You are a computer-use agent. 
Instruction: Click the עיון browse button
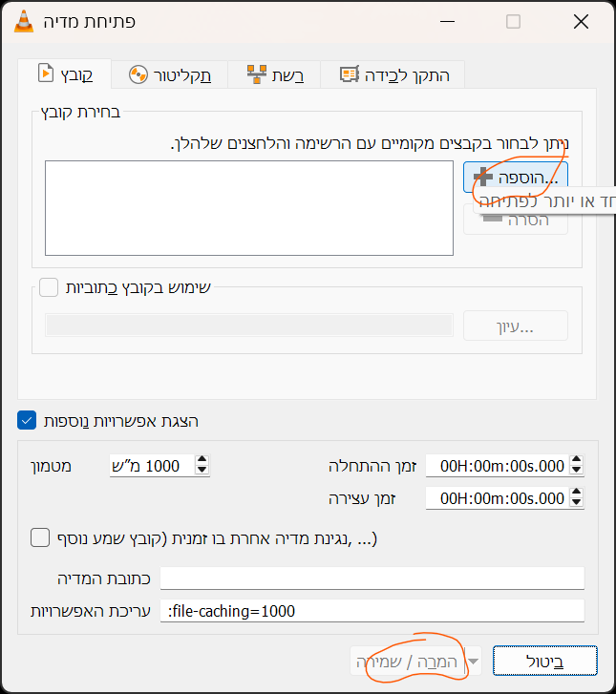[x=516, y=326]
